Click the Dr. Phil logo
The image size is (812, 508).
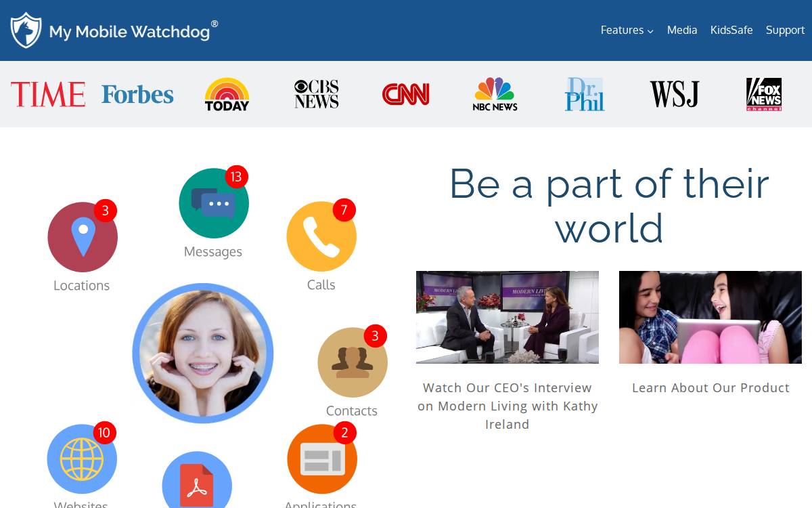point(585,94)
